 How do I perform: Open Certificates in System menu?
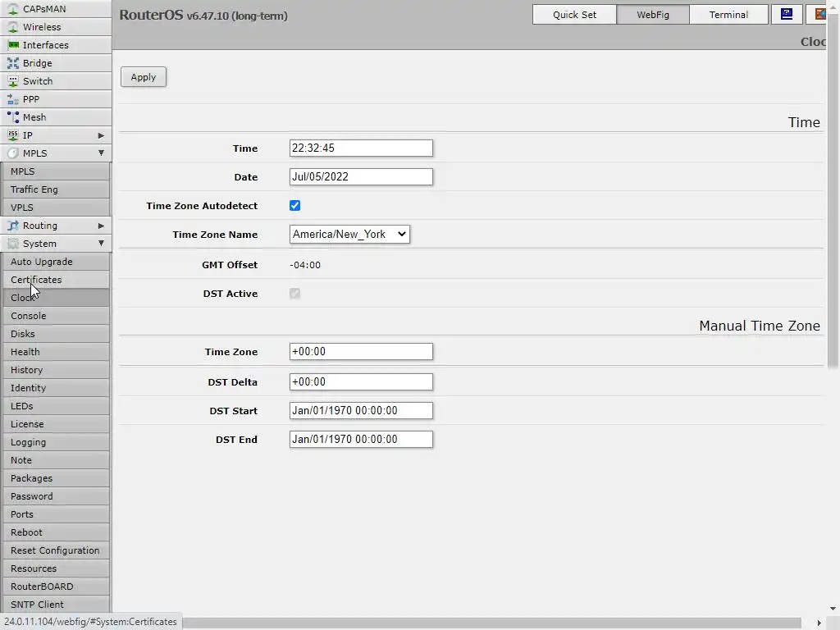tap(57, 280)
